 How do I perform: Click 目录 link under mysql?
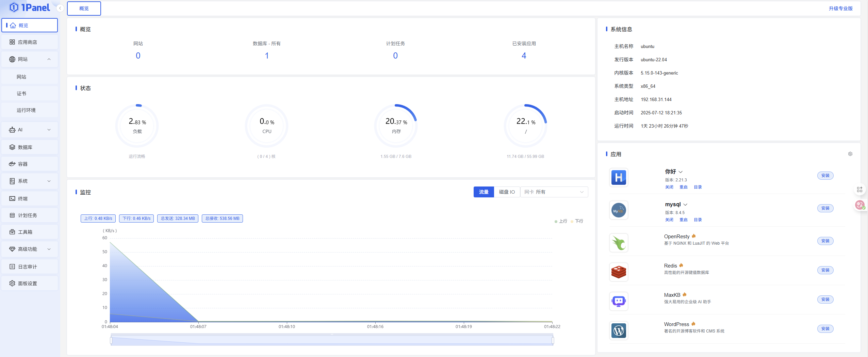(698, 220)
